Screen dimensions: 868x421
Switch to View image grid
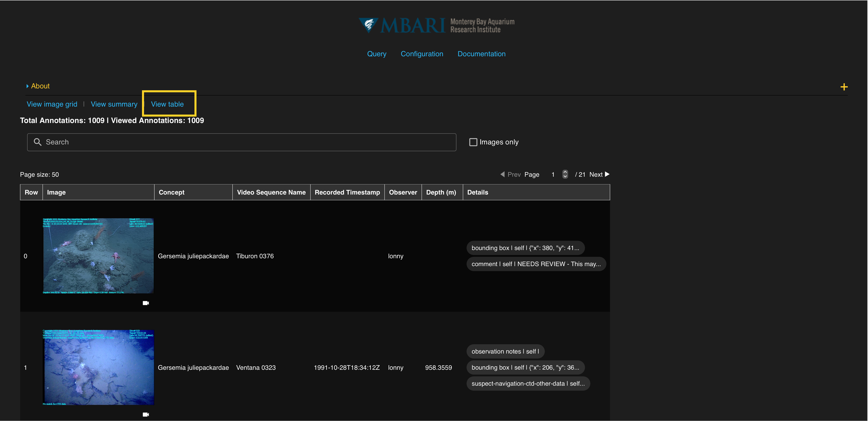click(52, 104)
